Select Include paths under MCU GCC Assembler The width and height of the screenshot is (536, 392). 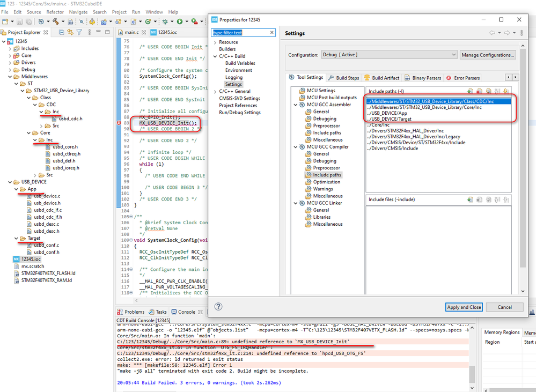pyautogui.click(x=327, y=132)
